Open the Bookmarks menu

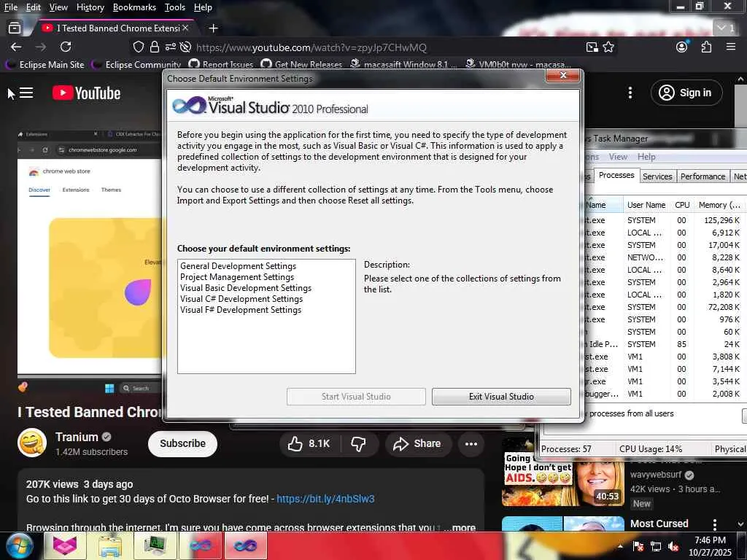[x=134, y=7]
